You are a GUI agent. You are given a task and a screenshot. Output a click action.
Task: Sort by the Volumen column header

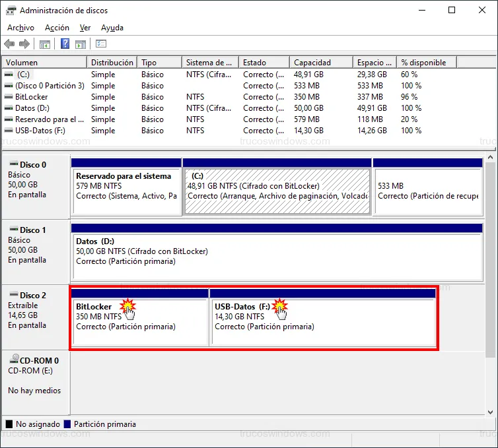click(x=44, y=63)
